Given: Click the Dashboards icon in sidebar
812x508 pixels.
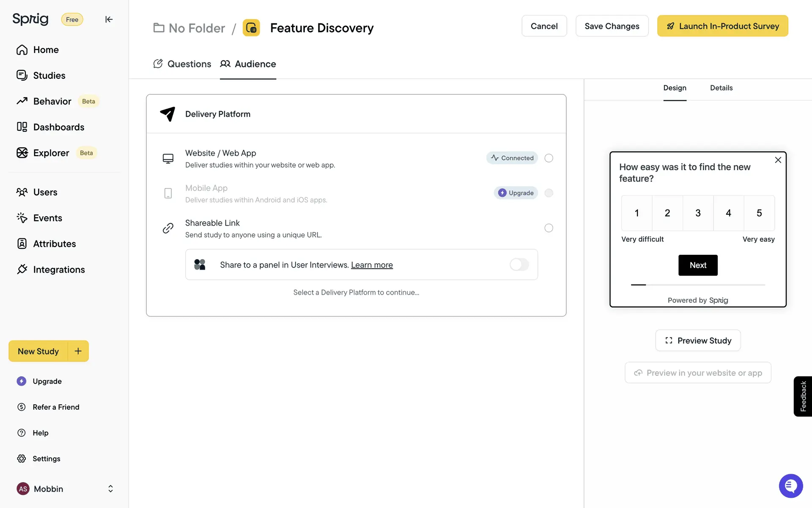Looking at the screenshot, I should click(x=22, y=127).
